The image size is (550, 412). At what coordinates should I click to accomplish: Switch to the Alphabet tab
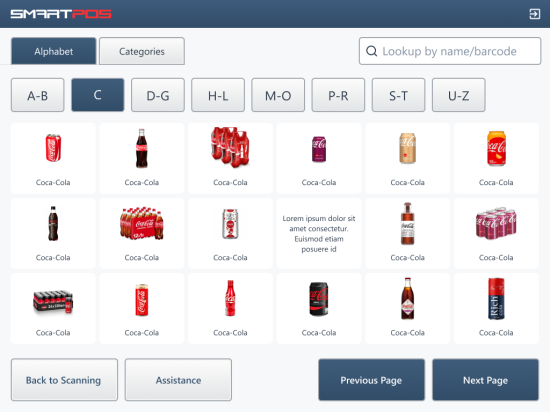pos(54,51)
